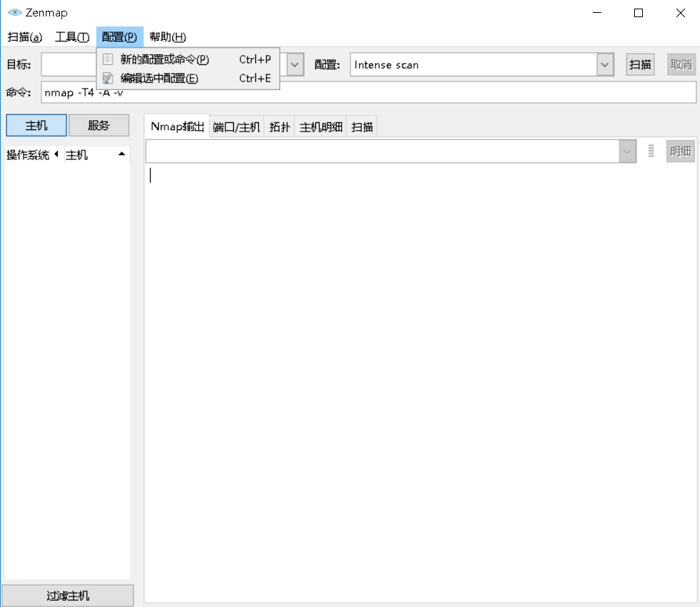Click the 过滤主机 button at bottom left
Image resolution: width=700 pixels, height=607 pixels.
[68, 595]
